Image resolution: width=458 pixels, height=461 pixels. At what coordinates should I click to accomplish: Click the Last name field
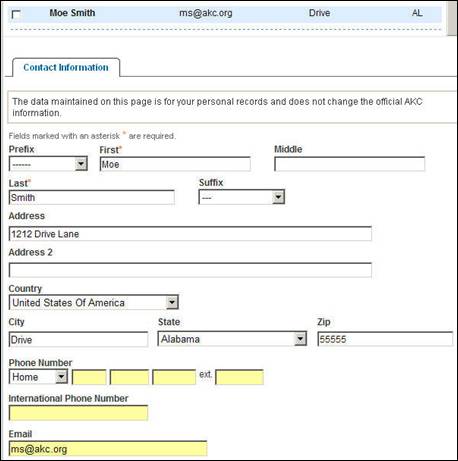pos(92,198)
